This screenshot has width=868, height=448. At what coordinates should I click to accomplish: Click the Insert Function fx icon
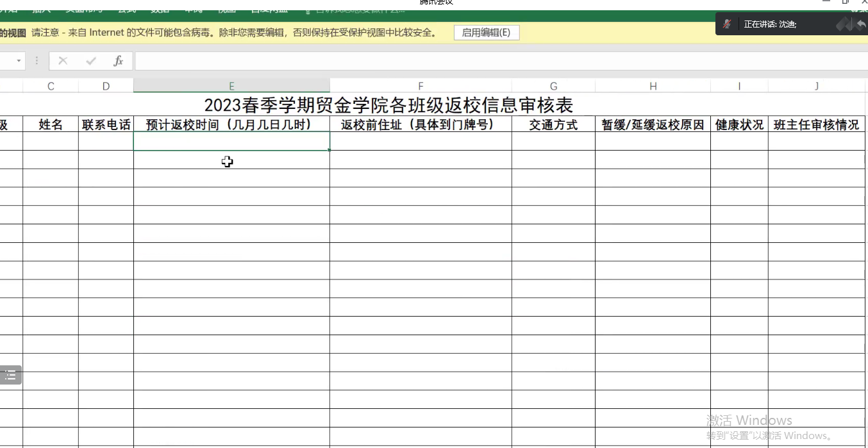click(x=118, y=61)
